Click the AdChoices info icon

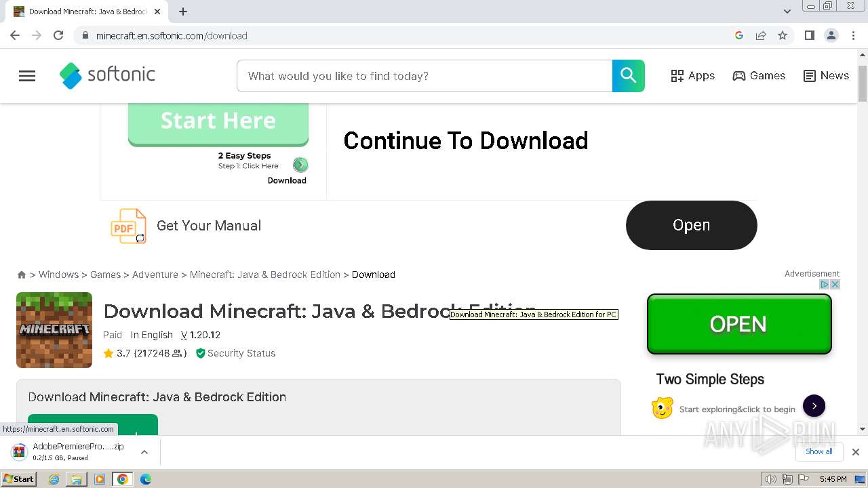[x=825, y=284]
